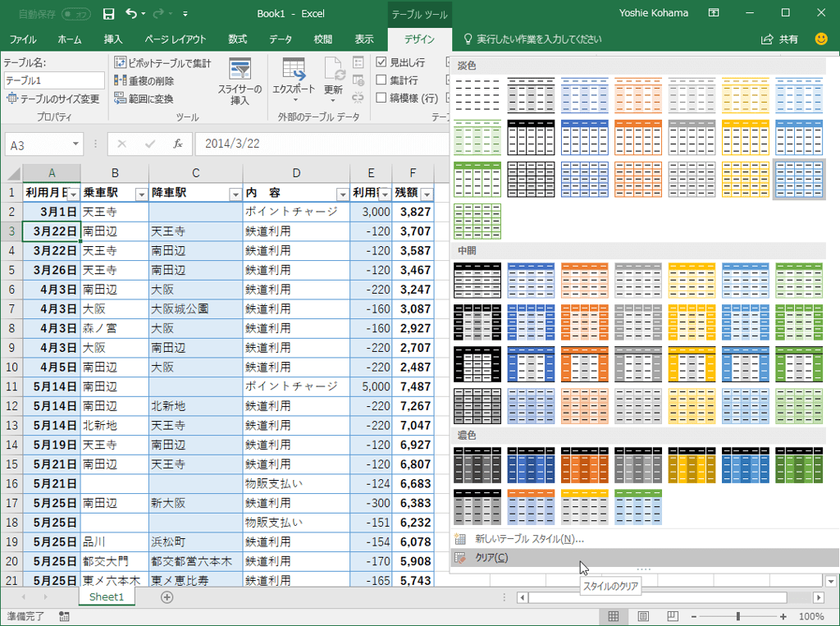Screen dimensions: 840x626
Task: Click the insert function fx icon
Action: point(178,144)
